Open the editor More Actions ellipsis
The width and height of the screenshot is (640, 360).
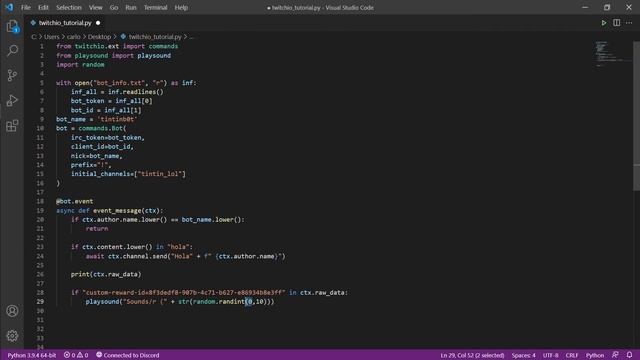pyautogui.click(x=629, y=23)
